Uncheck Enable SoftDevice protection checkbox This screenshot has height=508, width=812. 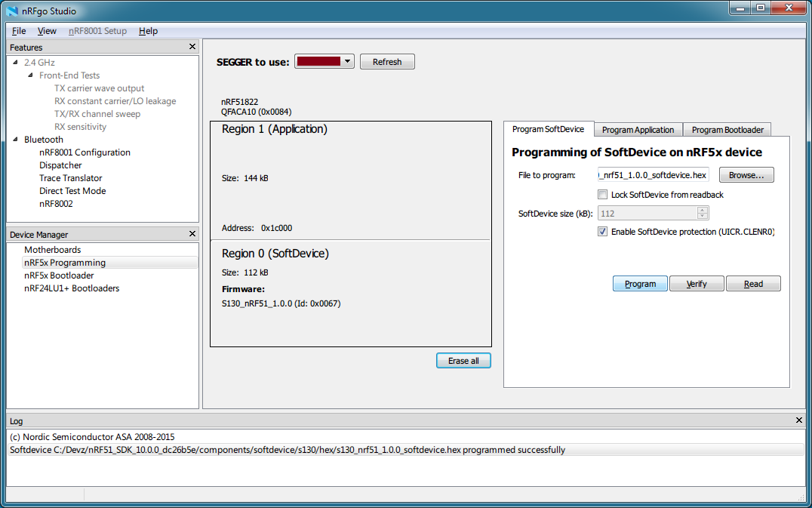click(x=602, y=232)
